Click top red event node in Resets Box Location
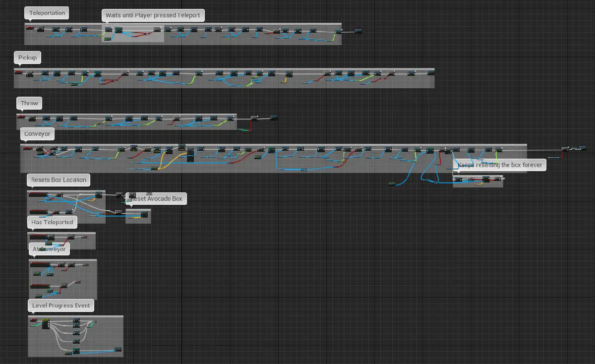The width and height of the screenshot is (595, 364). click(38, 194)
